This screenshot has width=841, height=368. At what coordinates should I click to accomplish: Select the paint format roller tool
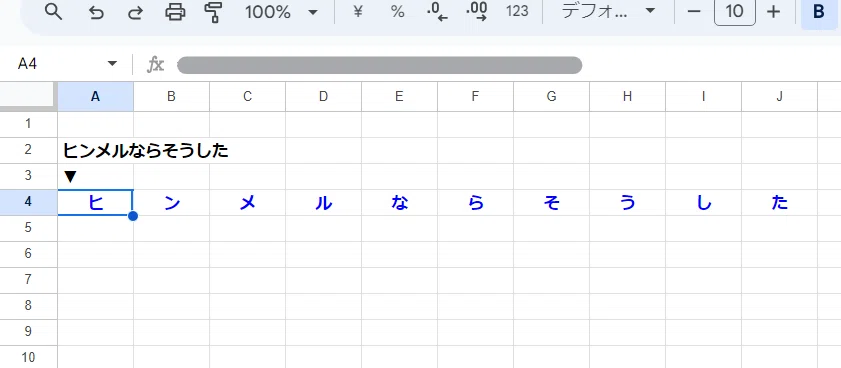tap(214, 11)
